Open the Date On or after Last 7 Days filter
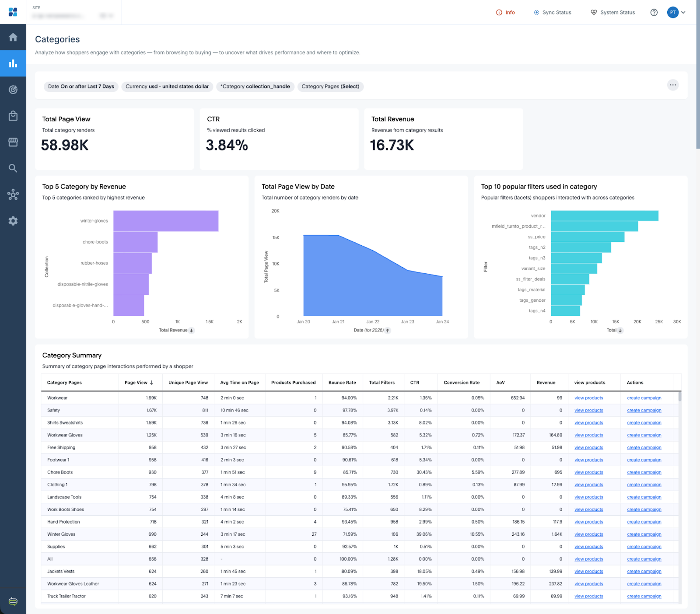Viewport: 700px width, 614px height. [x=81, y=87]
